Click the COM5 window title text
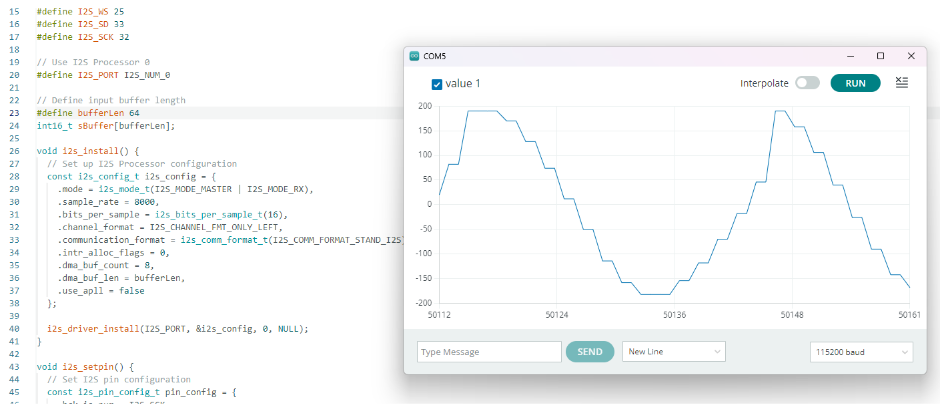The height and width of the screenshot is (408, 940). click(435, 56)
